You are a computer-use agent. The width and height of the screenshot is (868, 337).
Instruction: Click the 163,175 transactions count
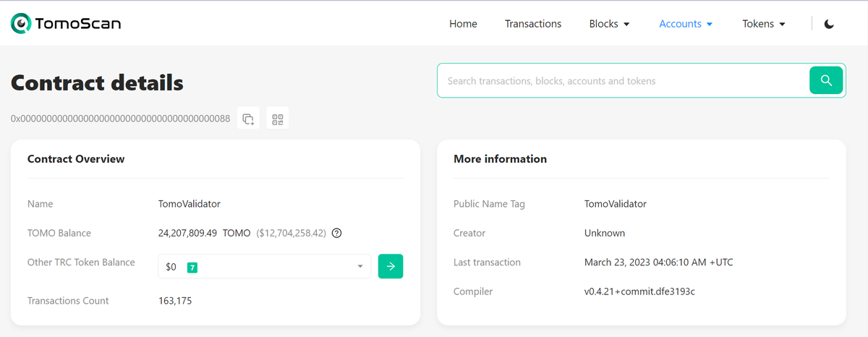(x=175, y=301)
